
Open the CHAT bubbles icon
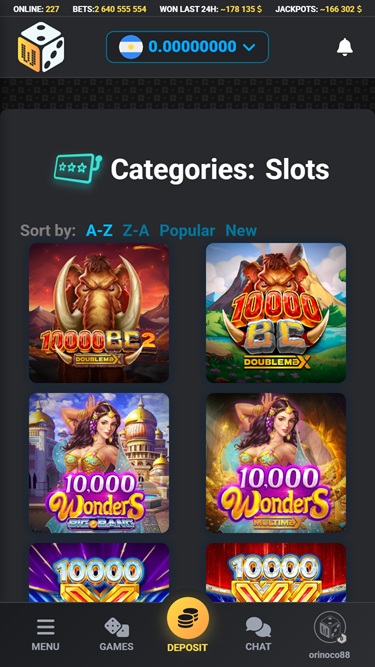click(x=258, y=627)
